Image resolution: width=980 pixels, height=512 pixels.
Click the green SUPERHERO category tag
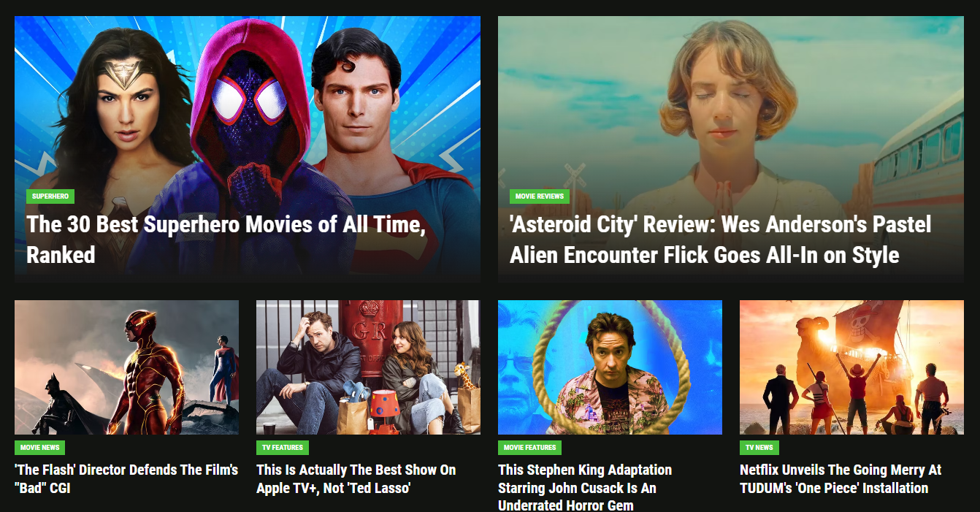coord(50,196)
